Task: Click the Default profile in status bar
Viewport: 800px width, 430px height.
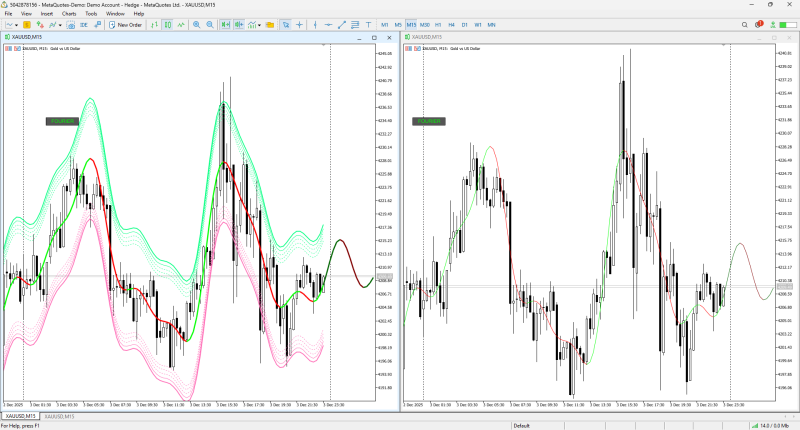Action: (x=521, y=425)
